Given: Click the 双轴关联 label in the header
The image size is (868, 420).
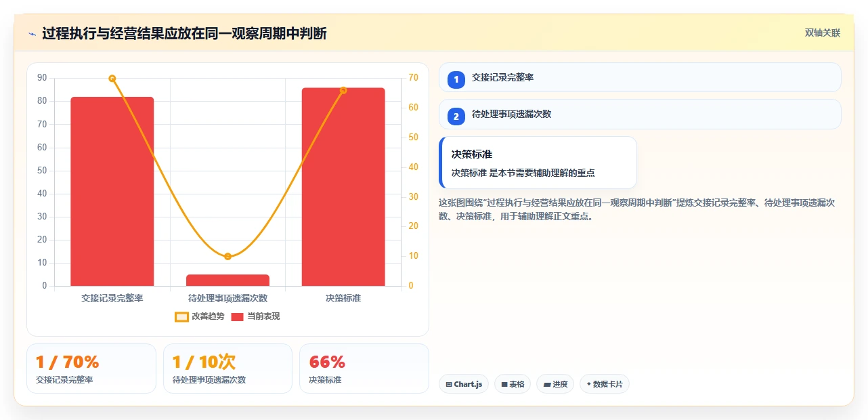Looking at the screenshot, I should tap(823, 33).
